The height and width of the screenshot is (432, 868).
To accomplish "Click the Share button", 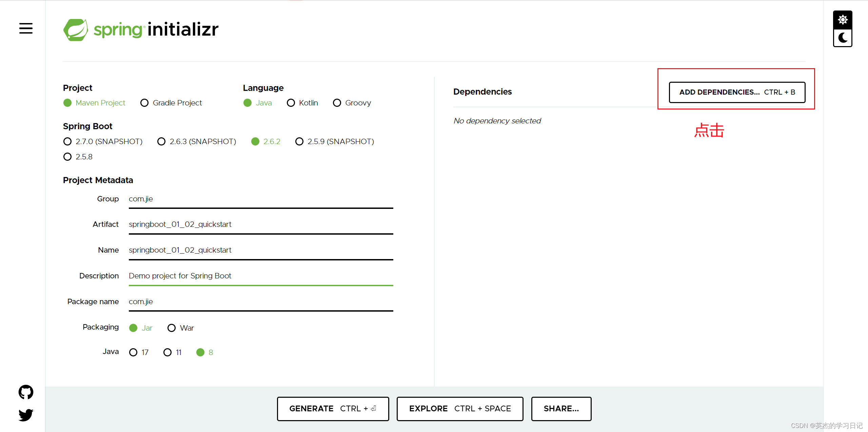I will (x=561, y=409).
